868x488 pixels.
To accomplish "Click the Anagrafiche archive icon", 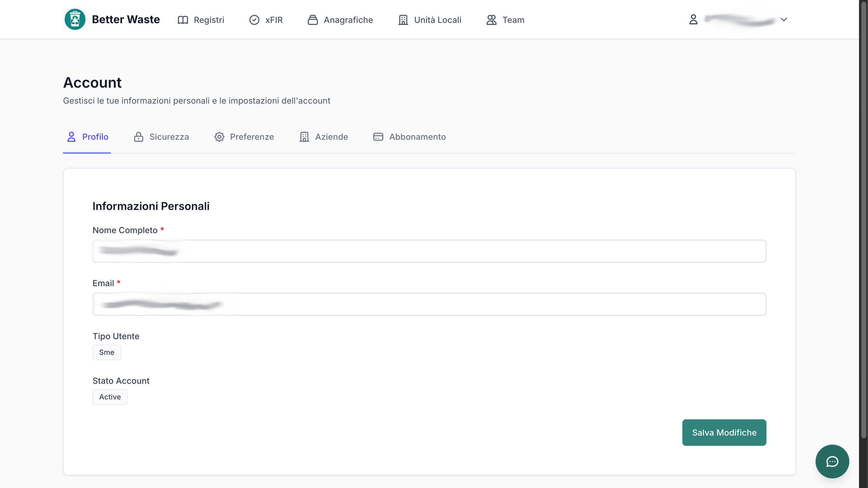I will [x=313, y=20].
